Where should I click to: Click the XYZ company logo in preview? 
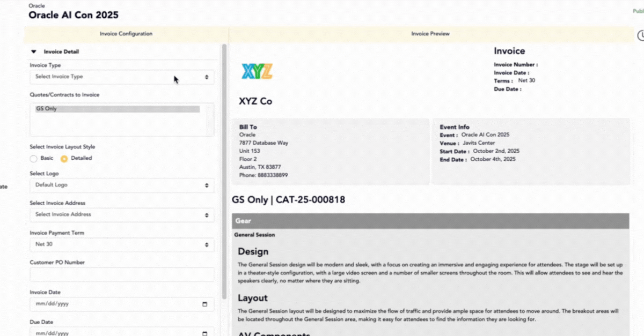point(257,71)
